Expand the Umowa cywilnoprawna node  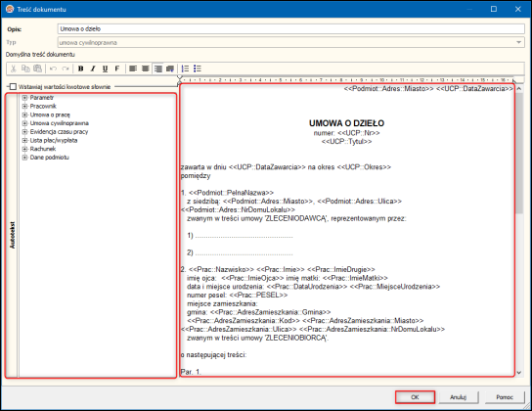point(24,123)
